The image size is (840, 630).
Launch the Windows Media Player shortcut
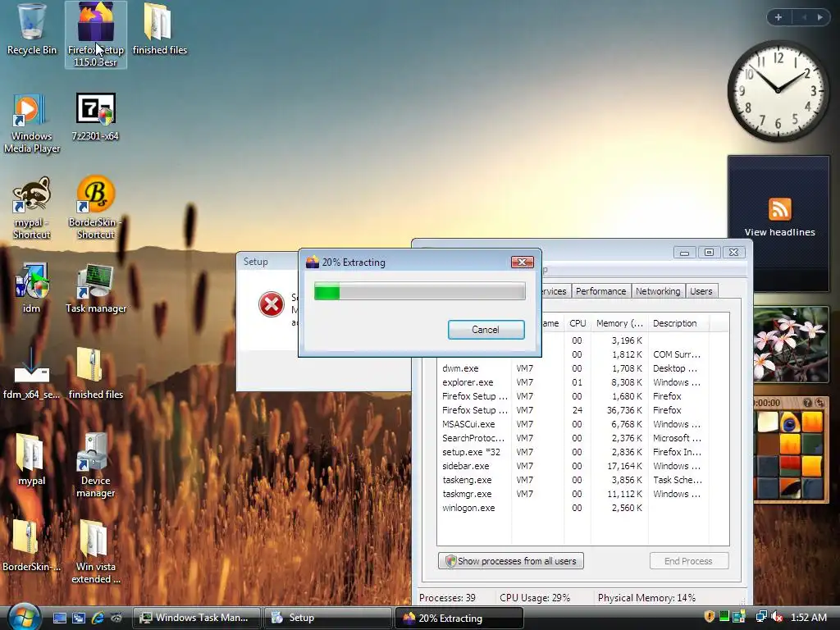tap(31, 123)
